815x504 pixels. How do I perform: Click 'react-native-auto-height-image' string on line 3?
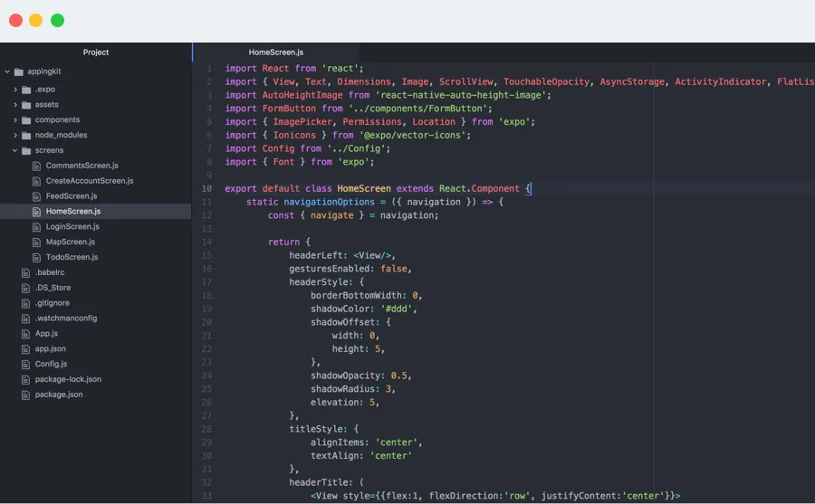point(460,95)
